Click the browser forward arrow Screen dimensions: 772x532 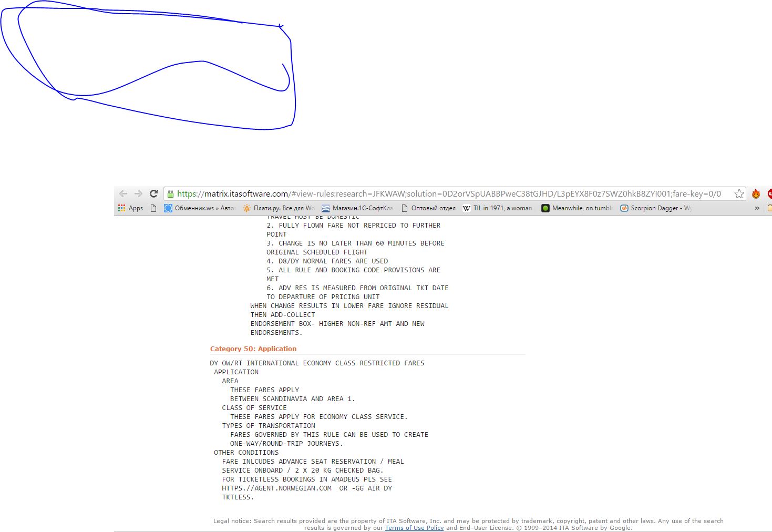138,193
